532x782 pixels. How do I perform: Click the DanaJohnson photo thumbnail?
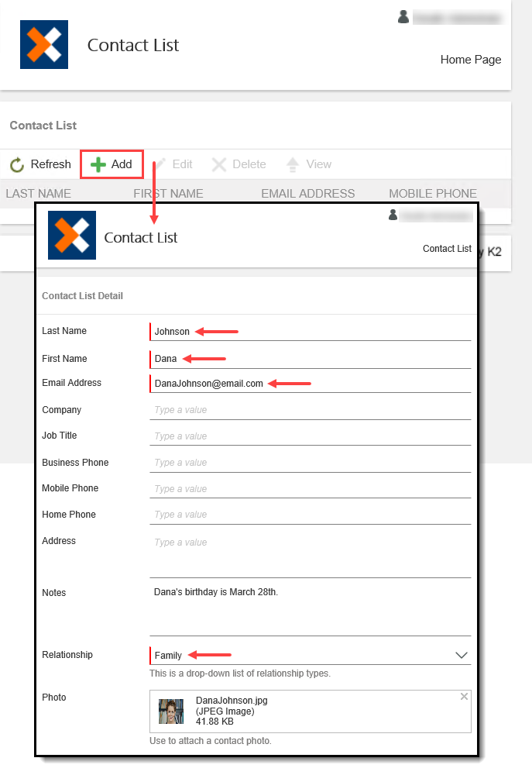click(x=171, y=711)
